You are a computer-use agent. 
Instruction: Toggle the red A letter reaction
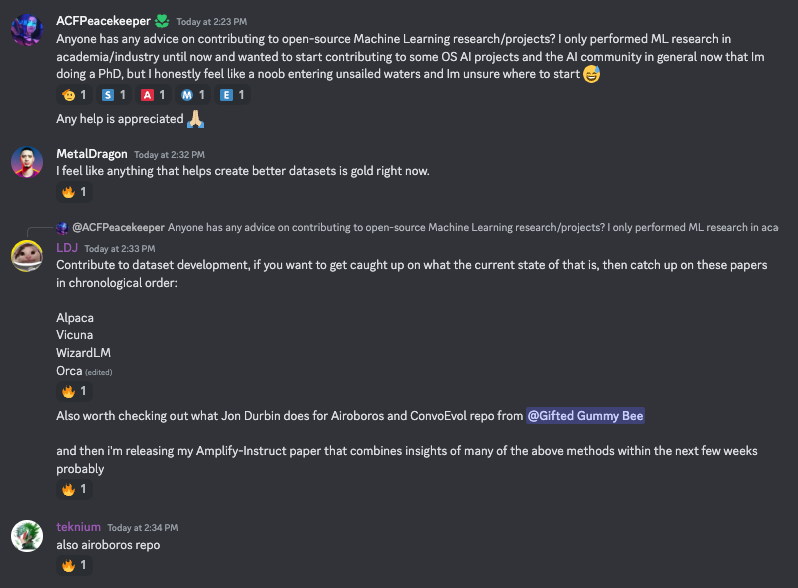(154, 95)
